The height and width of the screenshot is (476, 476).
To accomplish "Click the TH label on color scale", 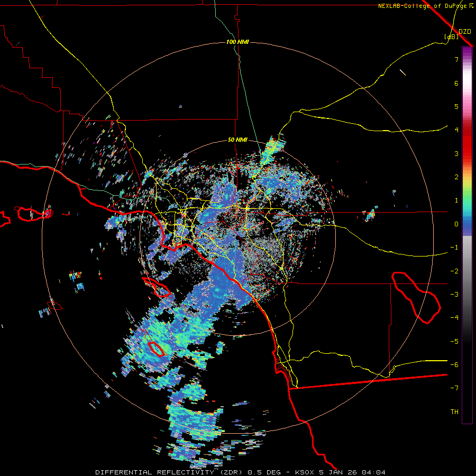I will click(x=454, y=412).
